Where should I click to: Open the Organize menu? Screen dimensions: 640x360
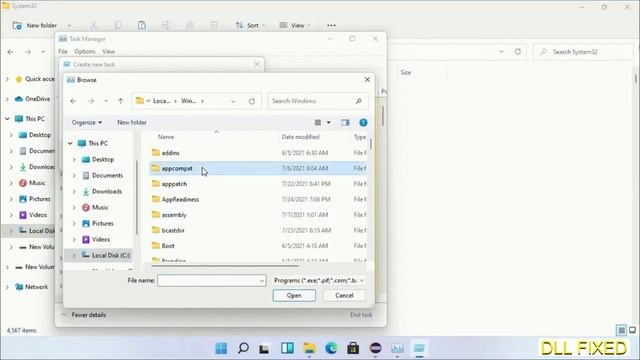click(x=87, y=122)
